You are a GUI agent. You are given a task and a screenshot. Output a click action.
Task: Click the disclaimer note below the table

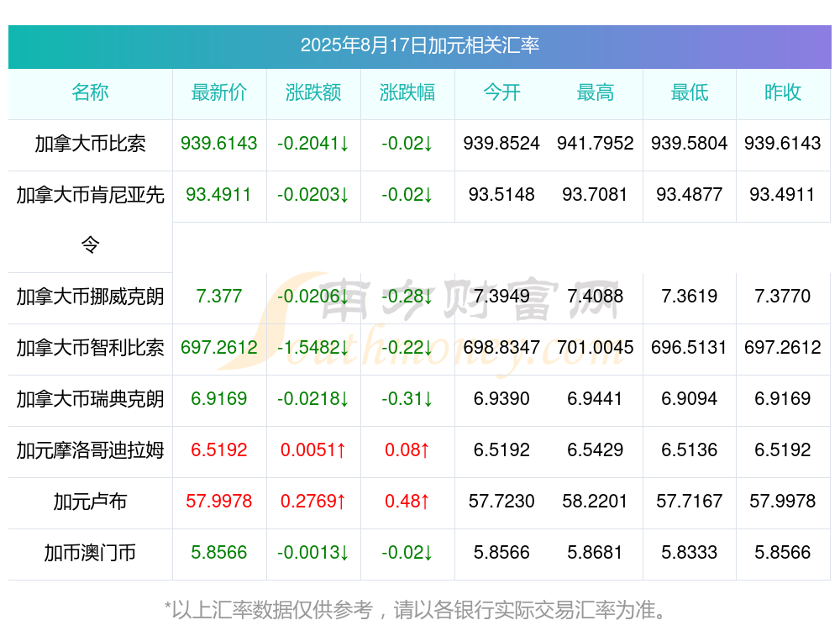pyautogui.click(x=415, y=610)
